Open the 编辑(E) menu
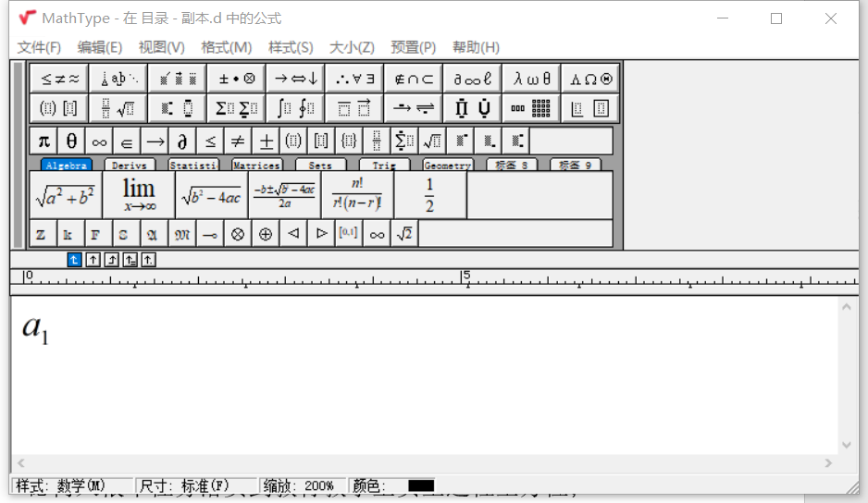The height and width of the screenshot is (503, 868). point(100,47)
